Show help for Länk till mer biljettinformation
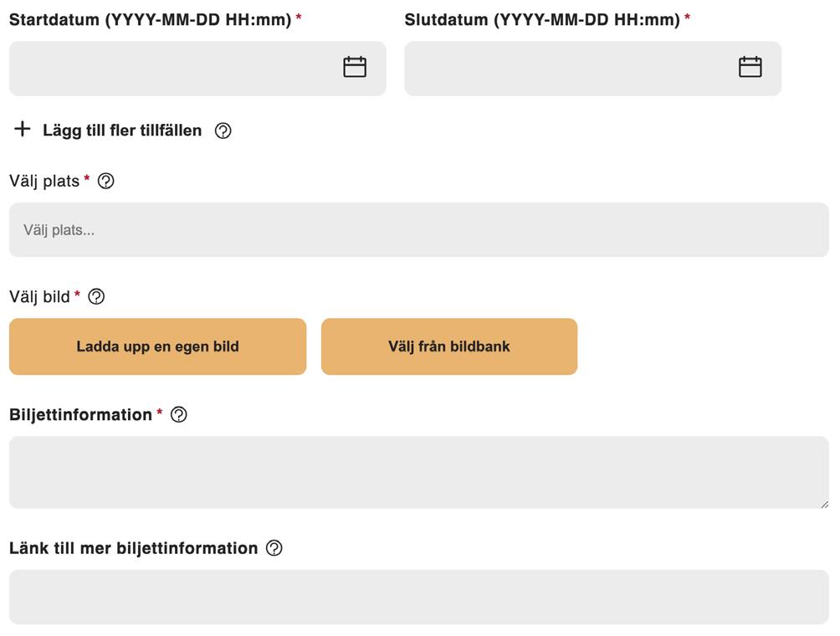 [274, 549]
